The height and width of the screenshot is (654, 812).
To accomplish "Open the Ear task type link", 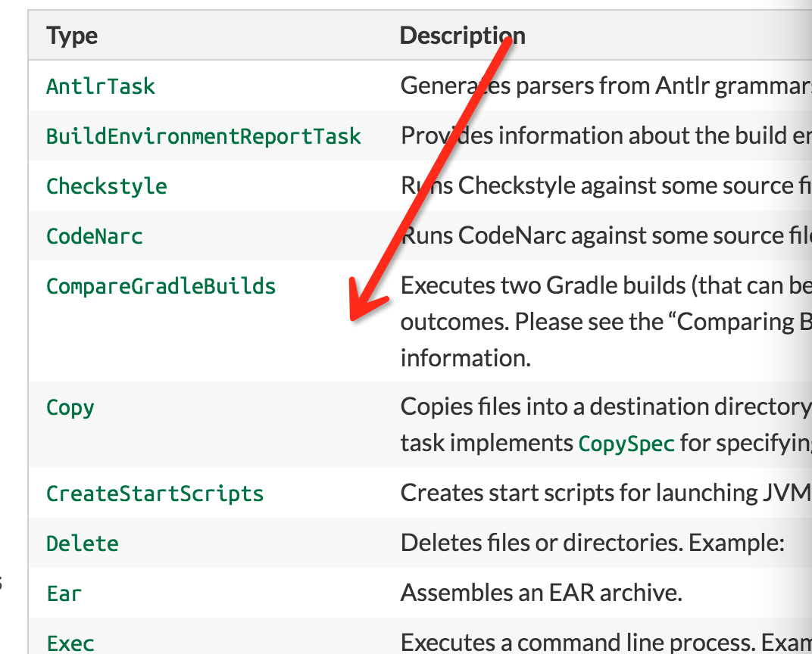I will tap(64, 594).
